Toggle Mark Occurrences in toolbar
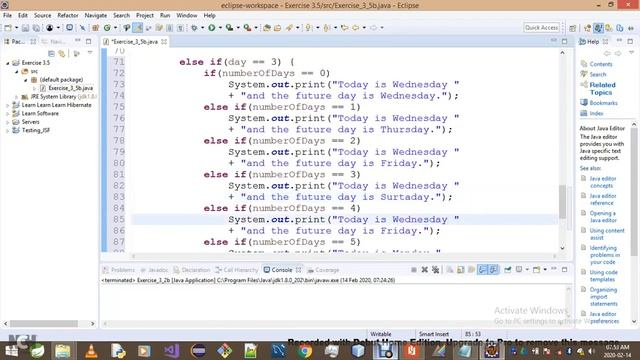 [x=138, y=28]
